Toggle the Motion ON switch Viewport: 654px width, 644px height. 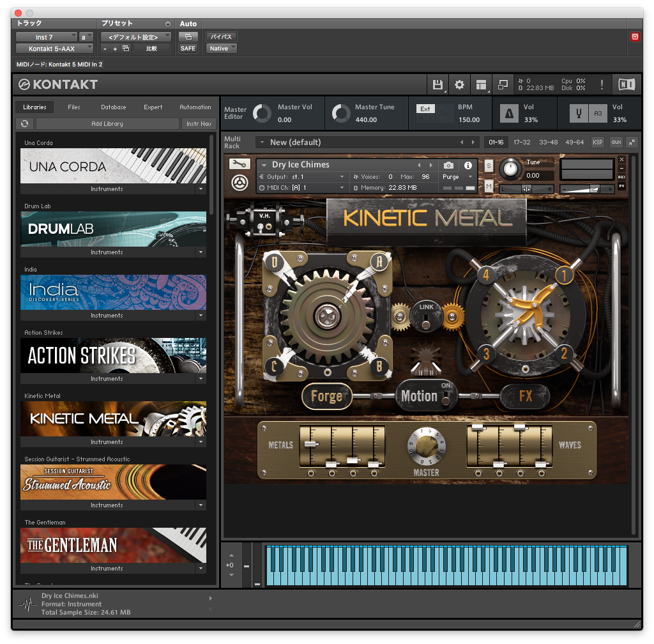point(446,399)
